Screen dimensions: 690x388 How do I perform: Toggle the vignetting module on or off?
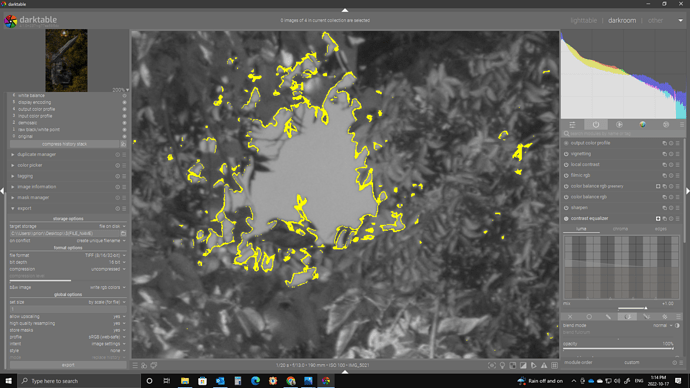[x=566, y=154]
